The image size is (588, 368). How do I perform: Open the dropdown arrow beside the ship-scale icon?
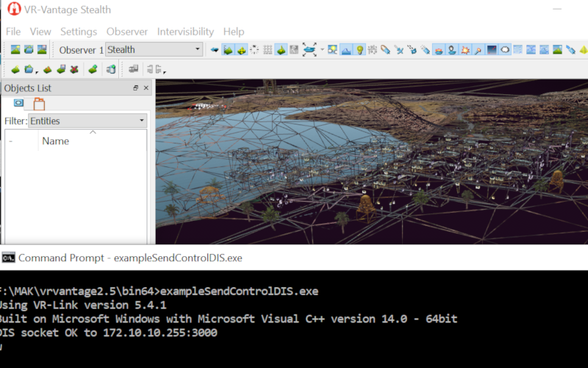click(x=322, y=49)
